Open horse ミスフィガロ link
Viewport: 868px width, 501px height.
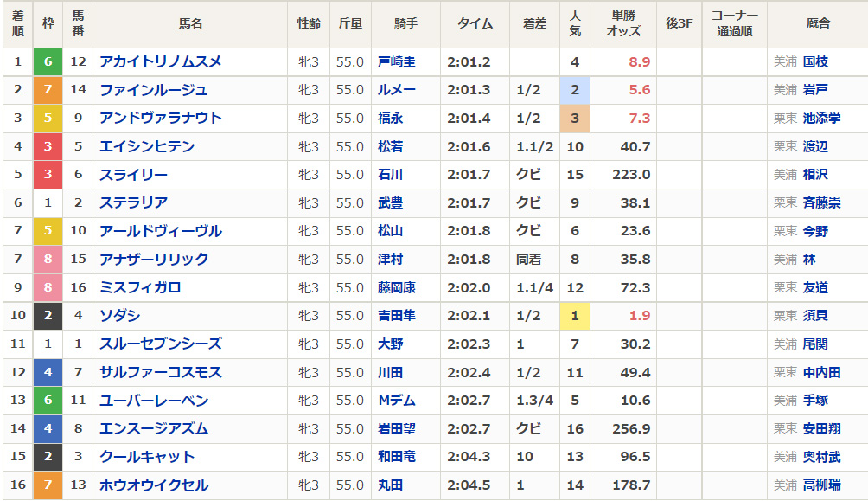(140, 287)
